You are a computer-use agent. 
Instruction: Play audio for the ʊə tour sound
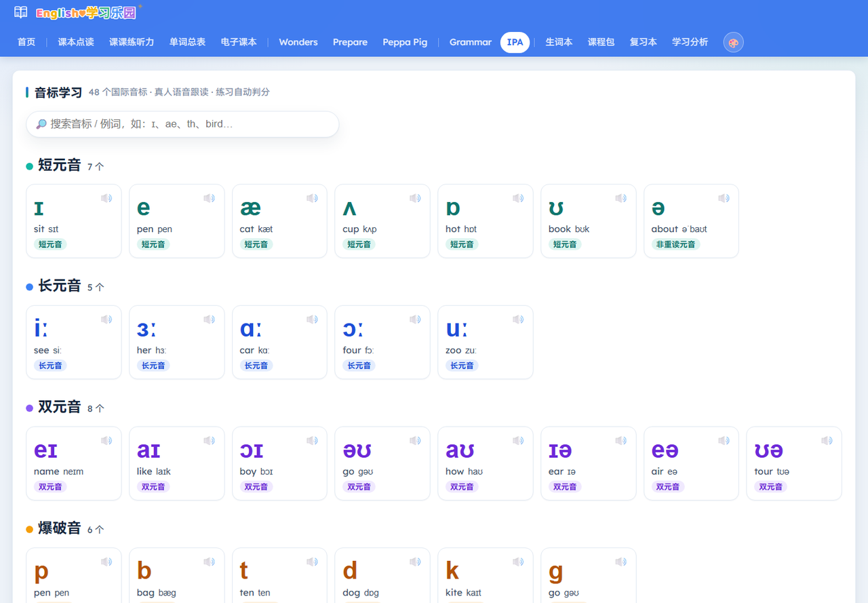(x=827, y=441)
